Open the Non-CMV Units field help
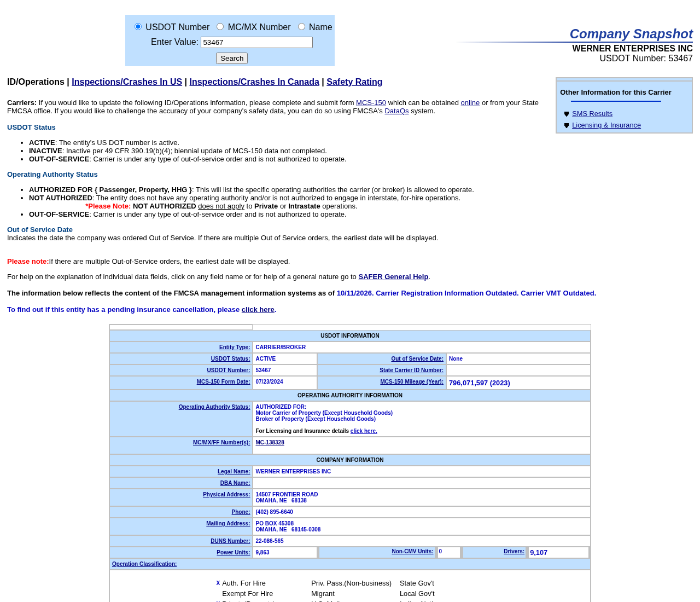700x602 pixels. coord(412,552)
